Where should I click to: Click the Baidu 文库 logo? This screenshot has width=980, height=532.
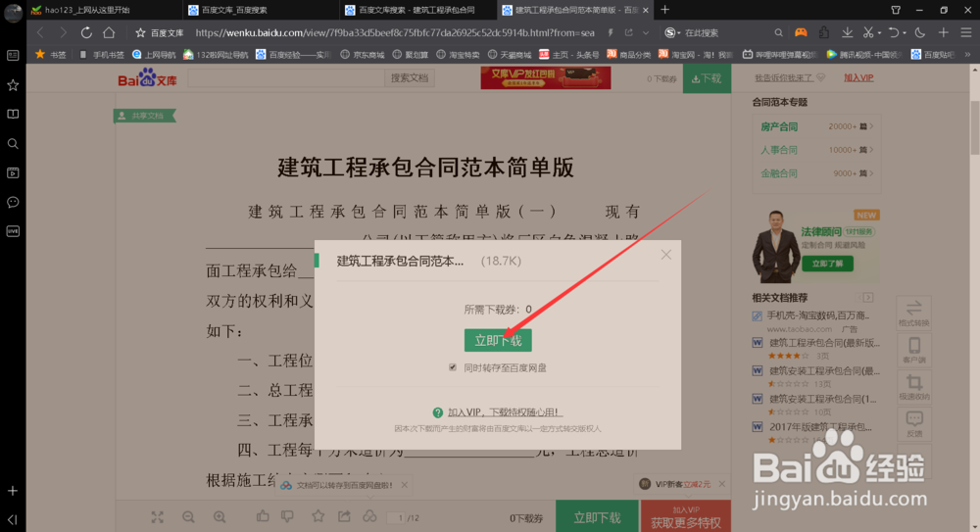148,78
